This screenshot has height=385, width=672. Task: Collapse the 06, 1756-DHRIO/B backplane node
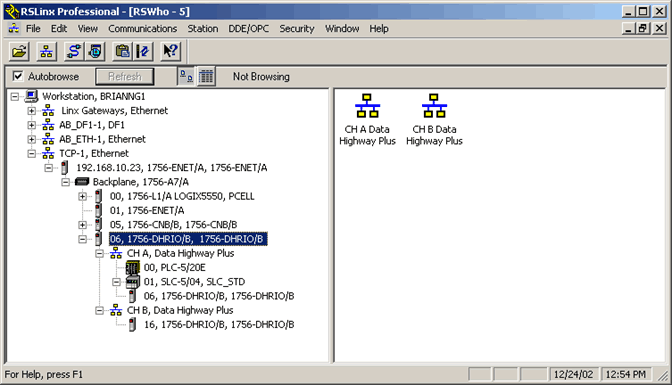(83, 239)
